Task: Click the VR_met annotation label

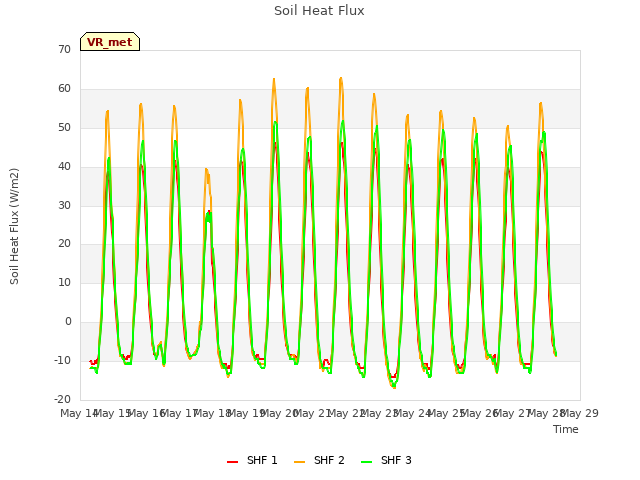Action: pos(110,42)
